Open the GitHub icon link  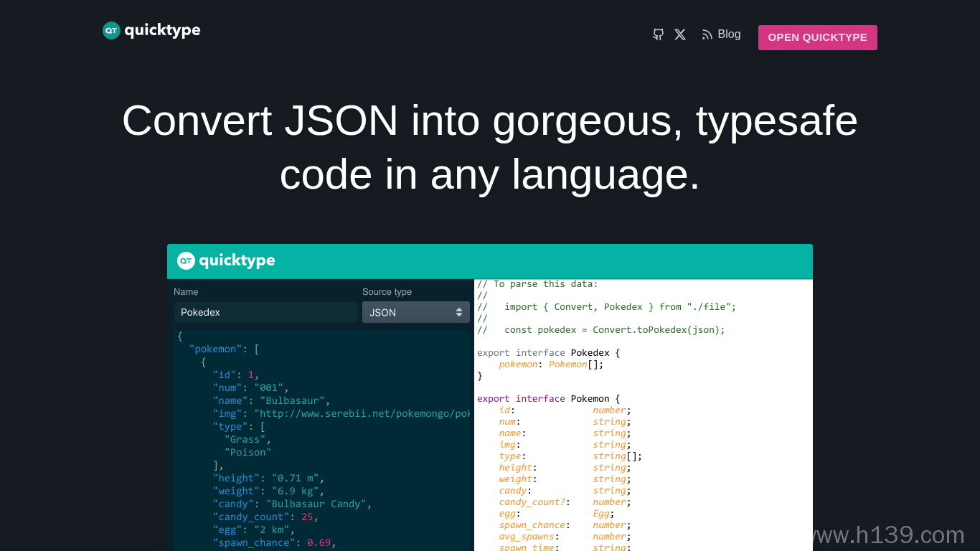point(658,34)
